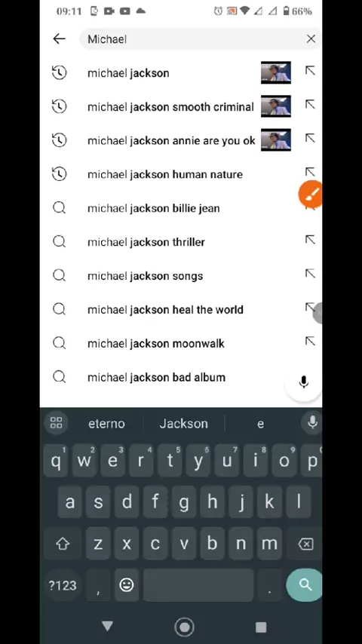Screen dimensions: 362x644
Task: Fill search with 'michael jackson songs' arrow
Action: point(310,274)
